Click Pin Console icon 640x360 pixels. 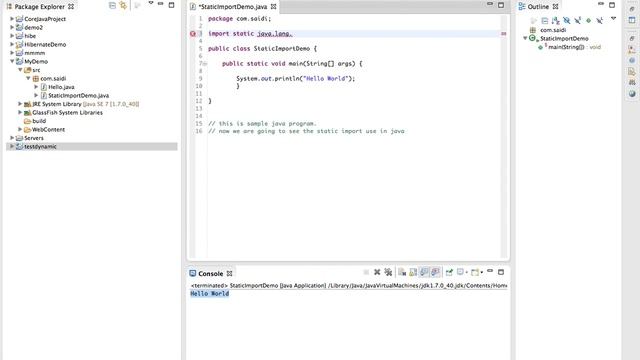pyautogui.click(x=449, y=272)
